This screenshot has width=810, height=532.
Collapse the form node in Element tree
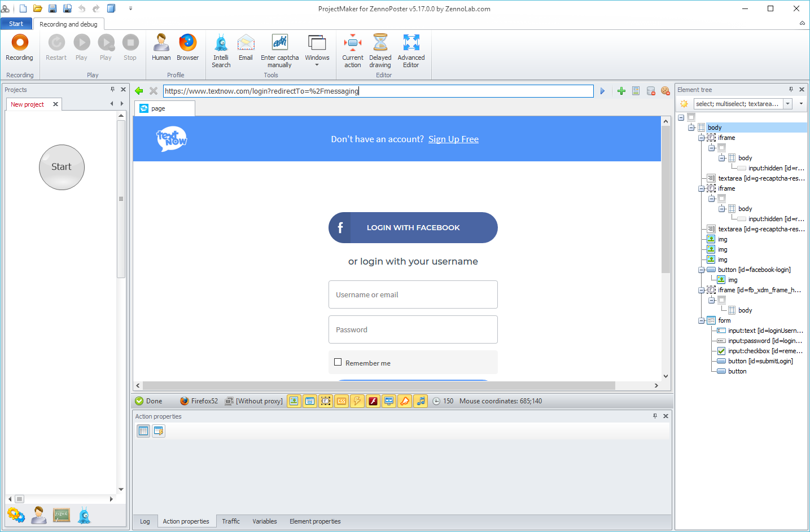coord(701,320)
